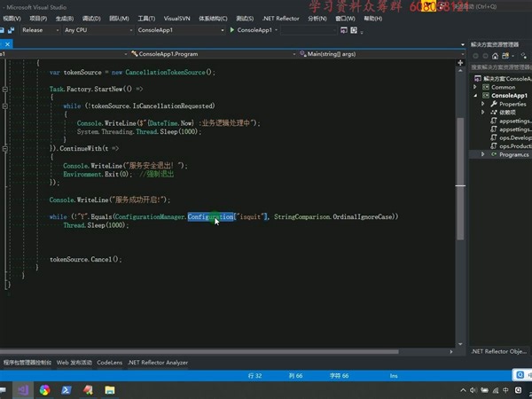Collapse the while loop code block
The width and height of the screenshot is (532, 399).
pos(5,106)
